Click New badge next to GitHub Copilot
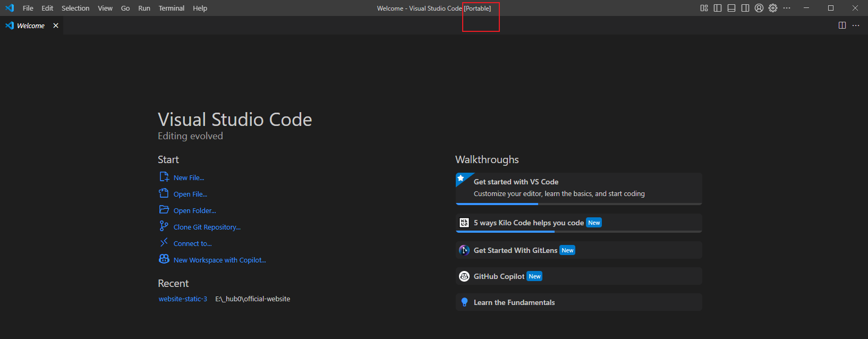Image resolution: width=868 pixels, height=339 pixels. tap(534, 276)
